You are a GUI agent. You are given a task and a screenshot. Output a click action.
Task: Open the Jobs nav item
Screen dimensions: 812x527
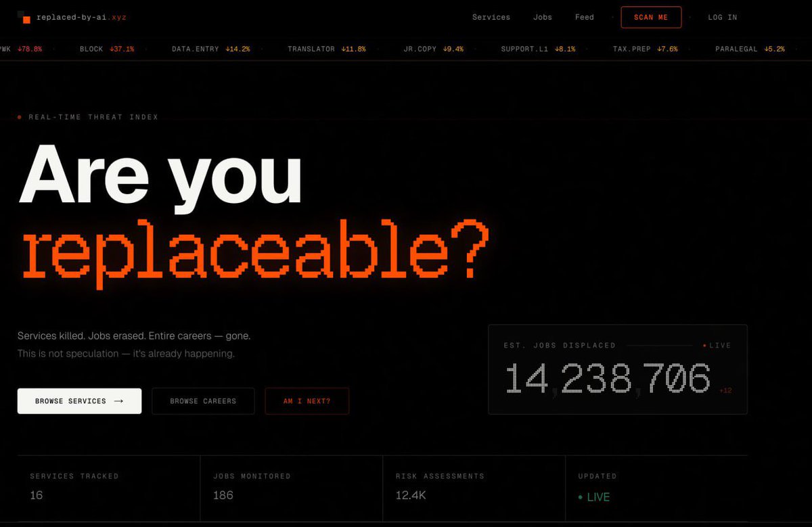(x=543, y=18)
